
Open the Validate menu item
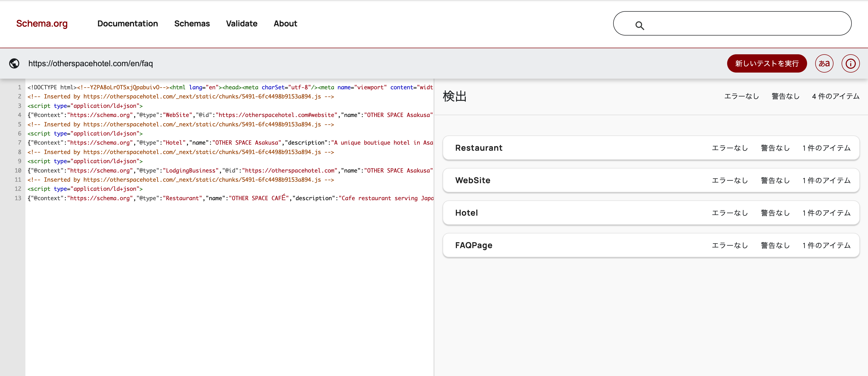point(242,24)
